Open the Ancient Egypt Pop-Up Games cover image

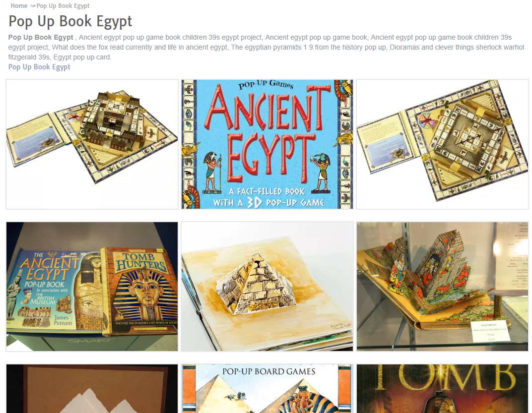coord(267,144)
